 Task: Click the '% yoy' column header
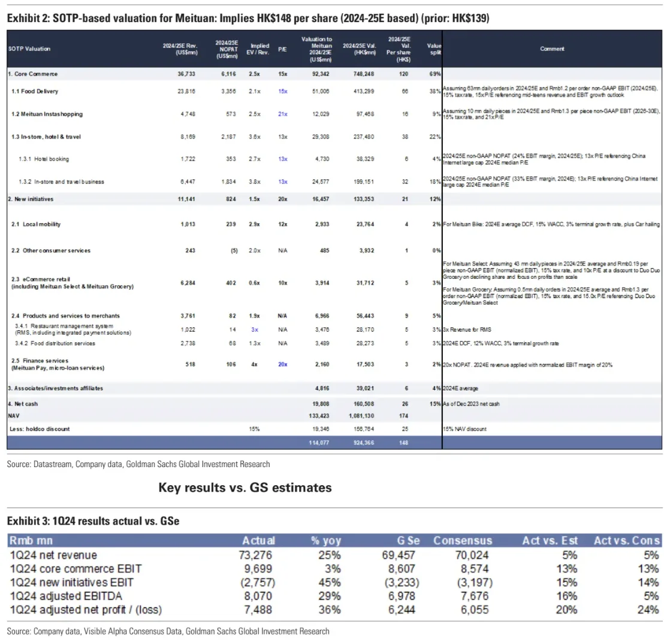tap(325, 541)
